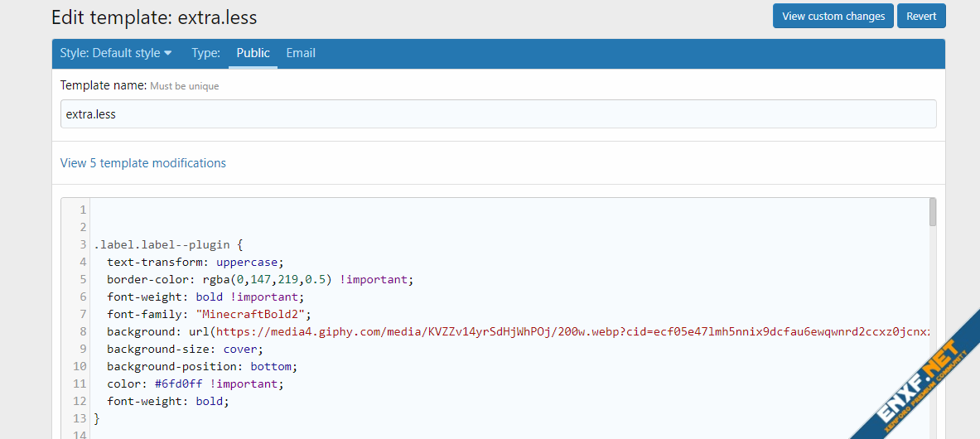Open the Style: Default style dropdown
Viewport: 980px width, 439px height.
click(116, 53)
